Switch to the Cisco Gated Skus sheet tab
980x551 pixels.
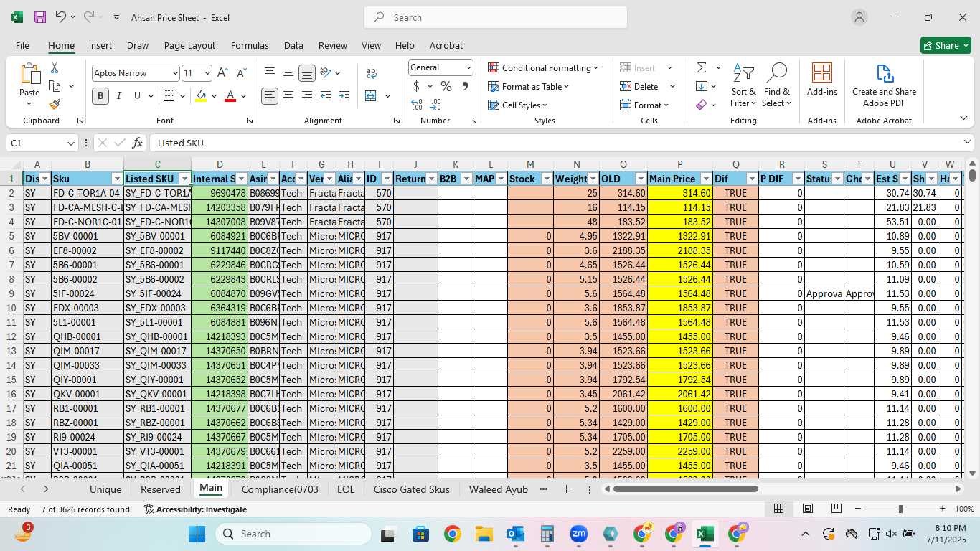point(411,489)
